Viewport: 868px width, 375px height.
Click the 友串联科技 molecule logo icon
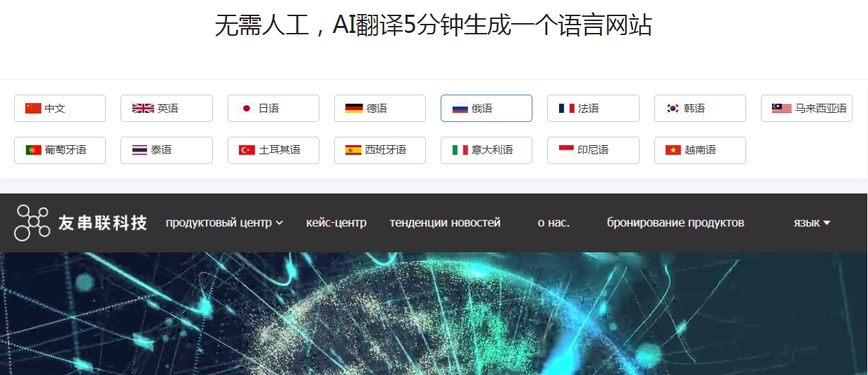[32, 223]
